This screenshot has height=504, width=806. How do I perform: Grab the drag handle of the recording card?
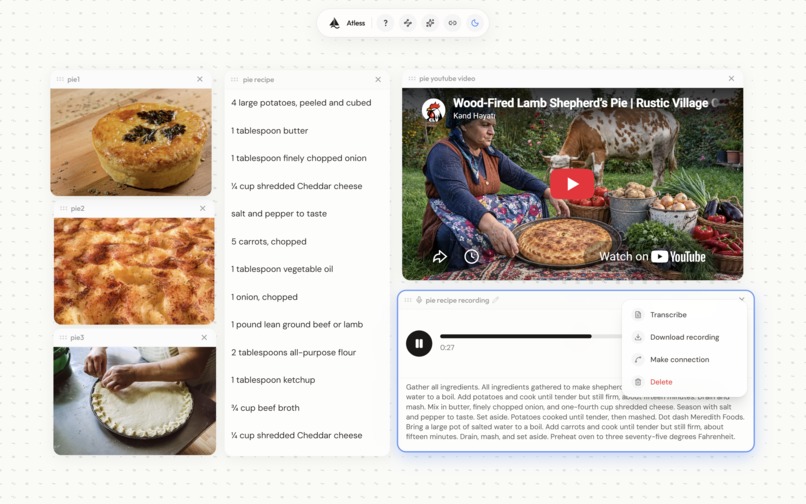click(408, 300)
